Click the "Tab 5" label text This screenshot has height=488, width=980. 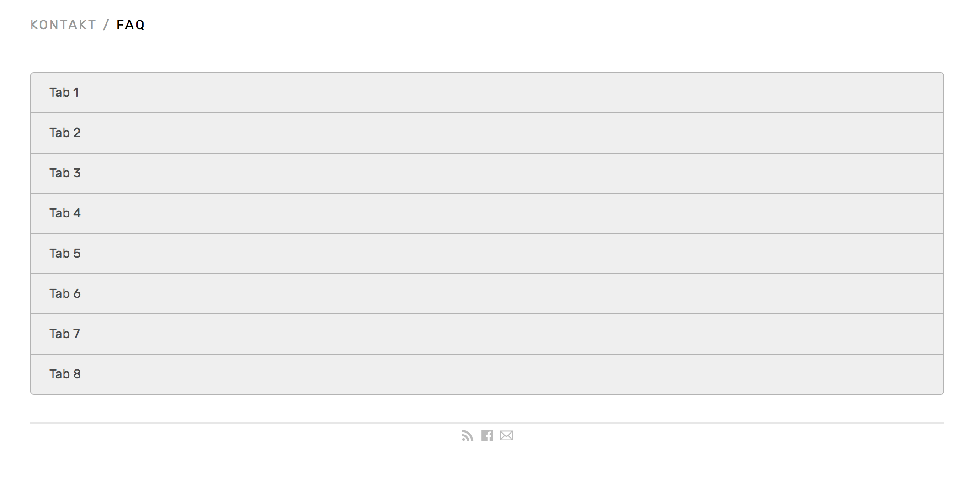(x=65, y=254)
